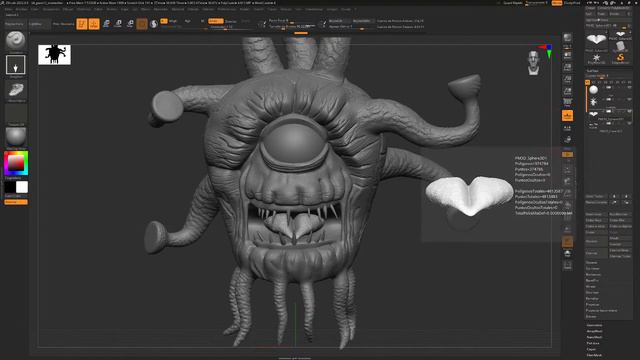Toggle the Zsub button next to Zadd
Image resolution: width=640 pixels, height=360 pixels.
(231, 21)
